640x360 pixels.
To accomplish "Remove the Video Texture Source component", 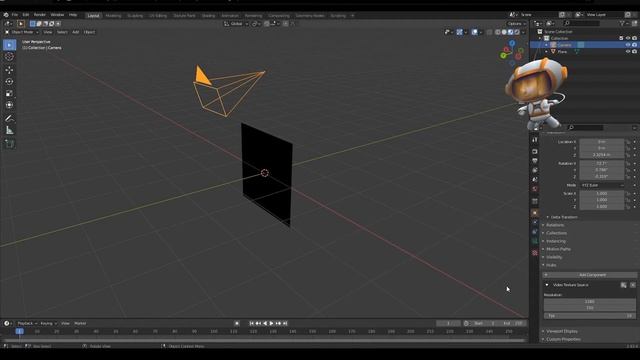I will pyautogui.click(x=633, y=285).
